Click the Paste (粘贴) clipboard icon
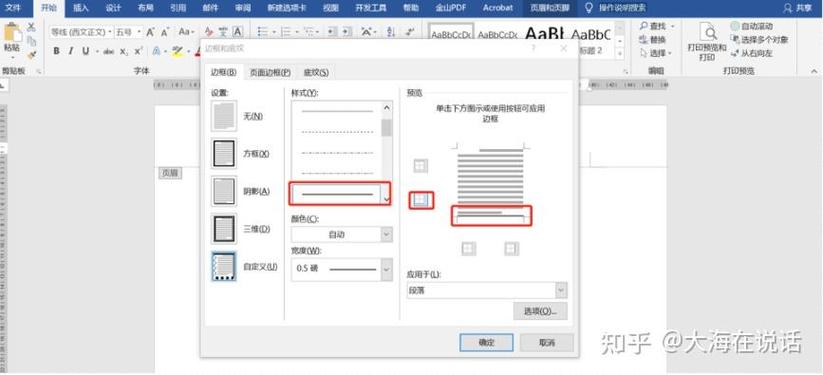The image size is (823, 375). point(12,33)
